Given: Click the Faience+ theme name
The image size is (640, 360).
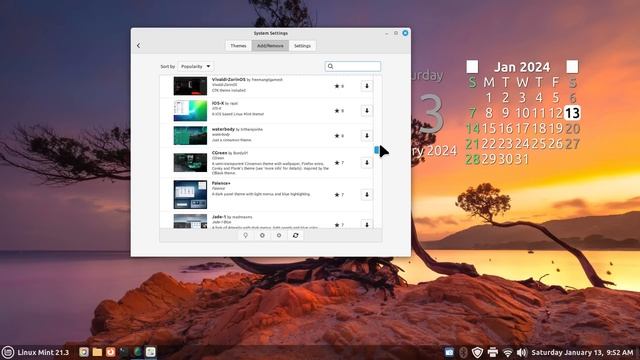Looking at the screenshot, I should (221, 183).
